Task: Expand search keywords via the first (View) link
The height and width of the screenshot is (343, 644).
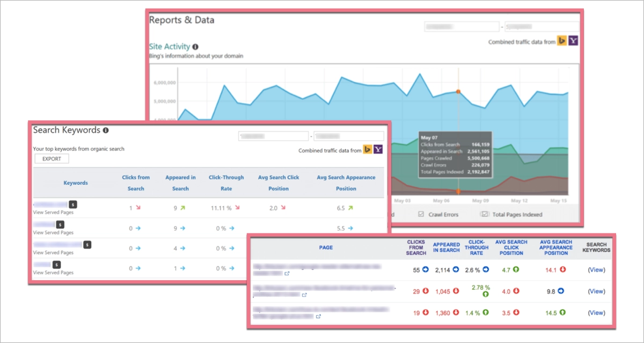Action: [596, 270]
